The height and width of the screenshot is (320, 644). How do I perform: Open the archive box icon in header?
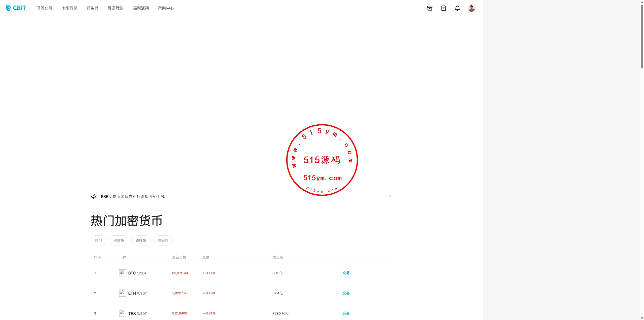point(430,8)
